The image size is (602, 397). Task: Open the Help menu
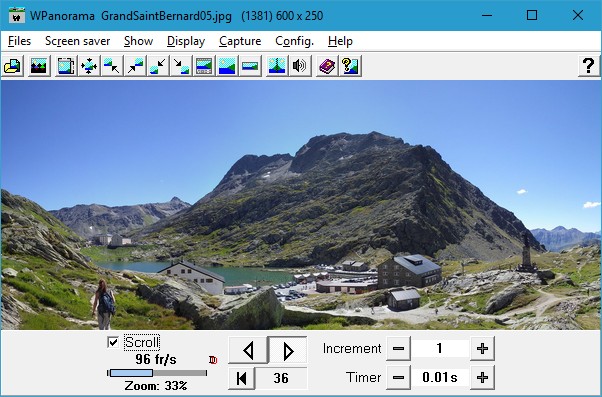tap(340, 41)
